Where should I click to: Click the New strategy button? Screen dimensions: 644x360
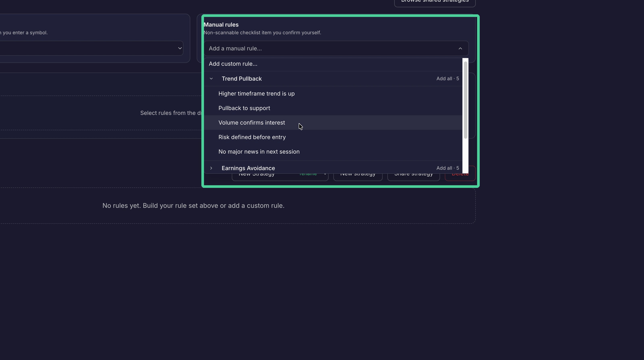pyautogui.click(x=358, y=177)
